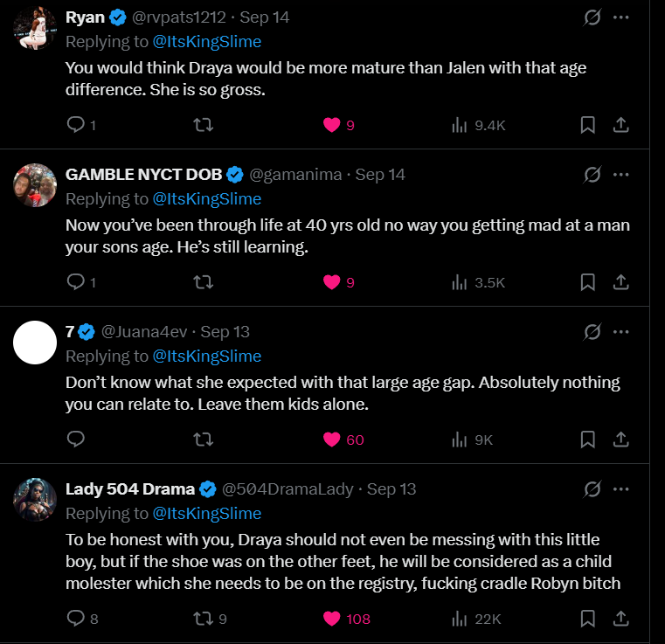Share Ryan's tweet
The height and width of the screenshot is (644, 665).
point(620,125)
